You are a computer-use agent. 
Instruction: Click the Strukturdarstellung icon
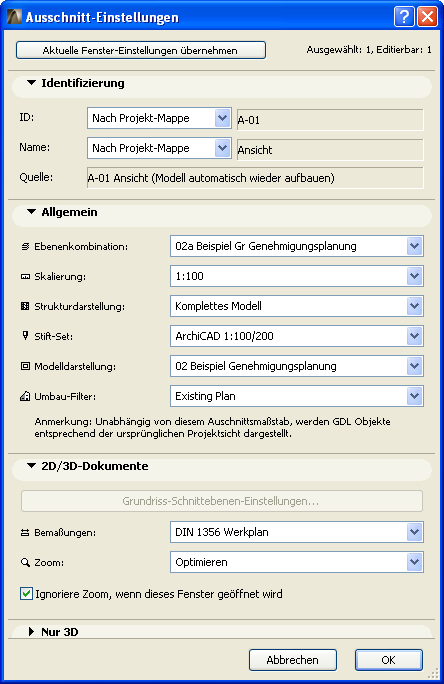25,306
